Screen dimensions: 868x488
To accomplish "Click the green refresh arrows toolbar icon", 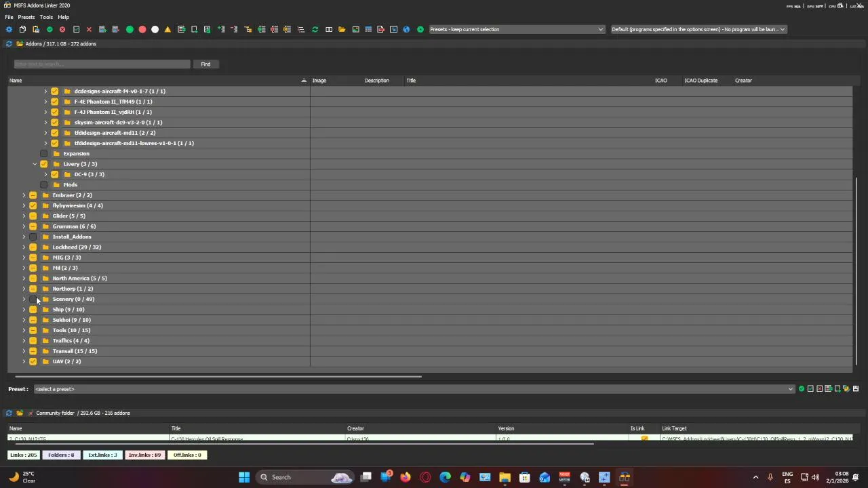I will pyautogui.click(x=315, y=29).
